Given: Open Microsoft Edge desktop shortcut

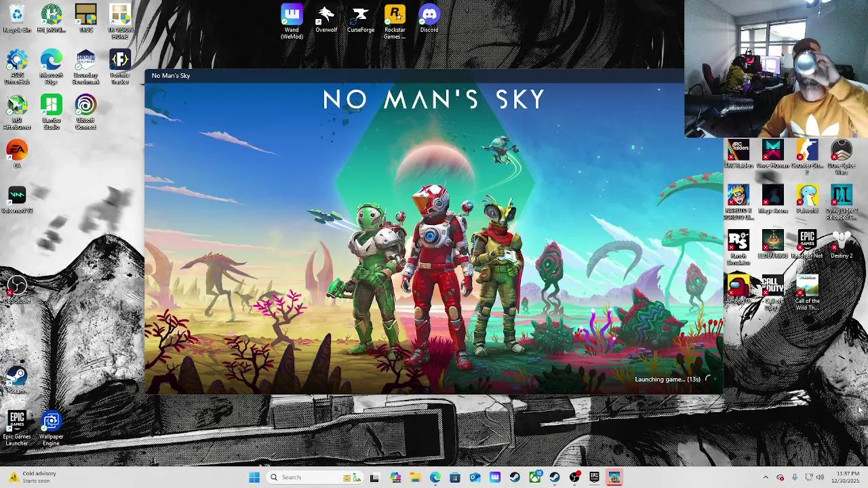Looking at the screenshot, I should pyautogui.click(x=52, y=67).
